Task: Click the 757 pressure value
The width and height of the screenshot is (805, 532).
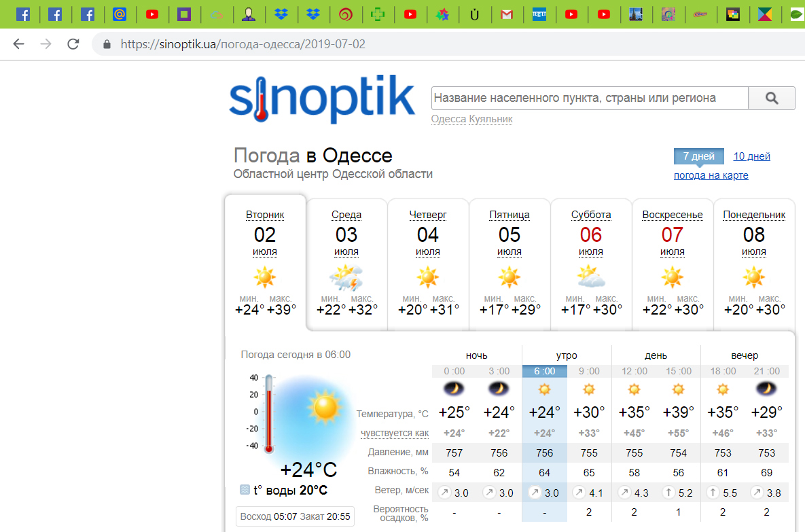Action: coord(454,453)
